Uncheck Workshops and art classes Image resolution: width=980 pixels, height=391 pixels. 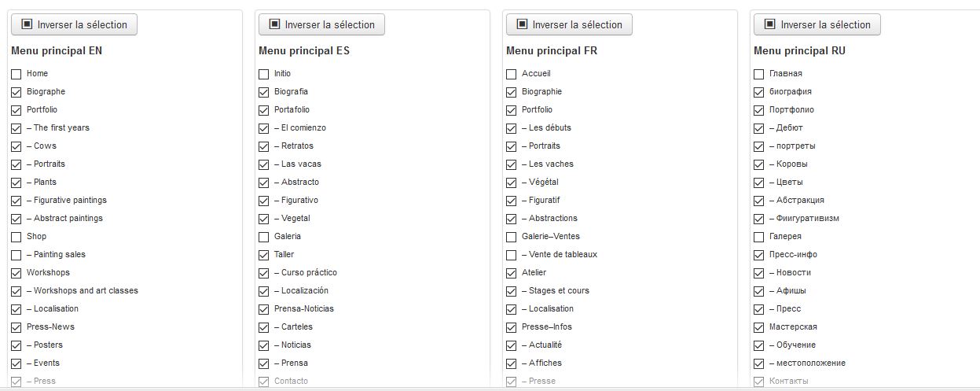17,291
